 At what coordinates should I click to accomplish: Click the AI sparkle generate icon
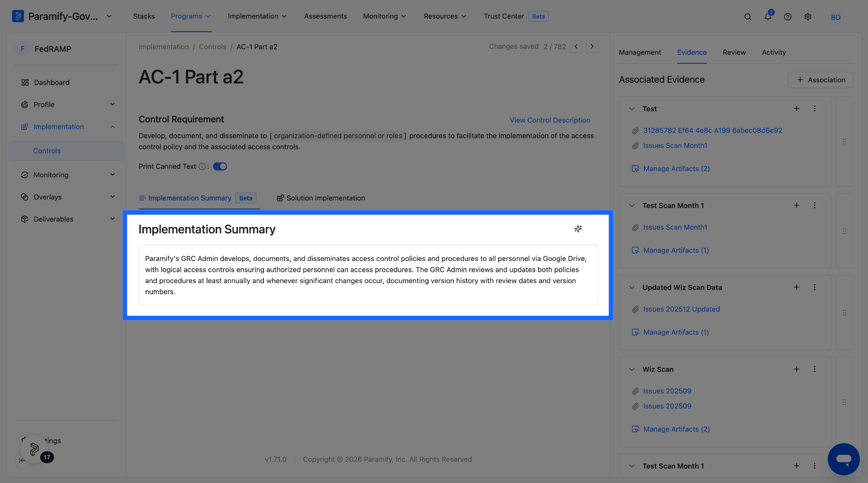click(x=578, y=229)
